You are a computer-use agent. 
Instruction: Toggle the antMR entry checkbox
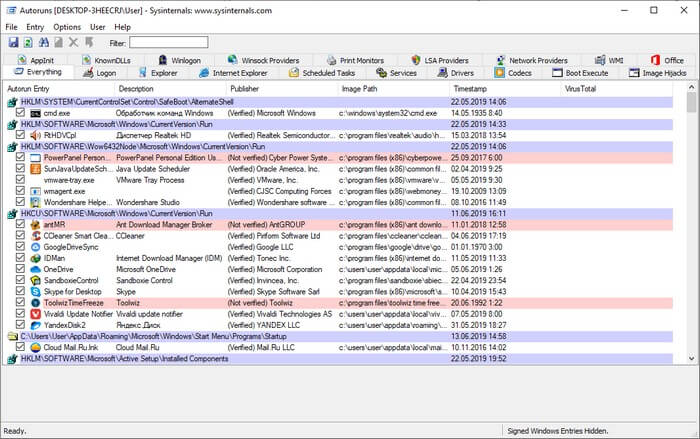click(20, 224)
